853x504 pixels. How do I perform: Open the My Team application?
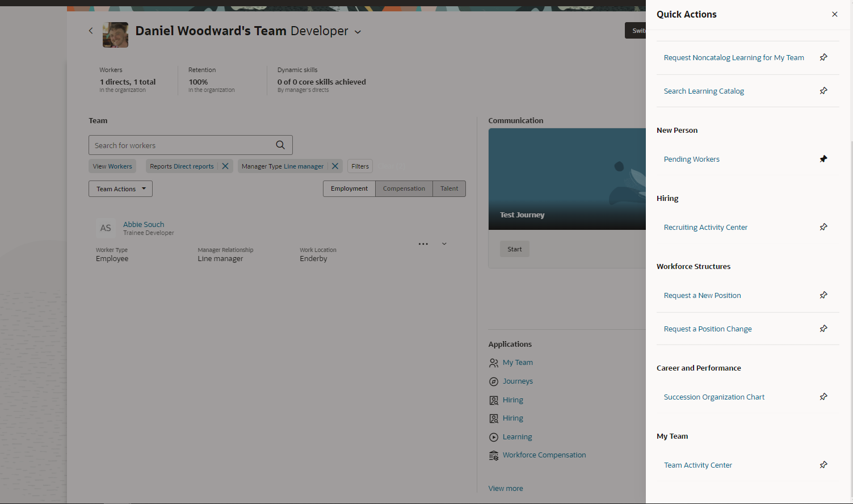(x=518, y=363)
